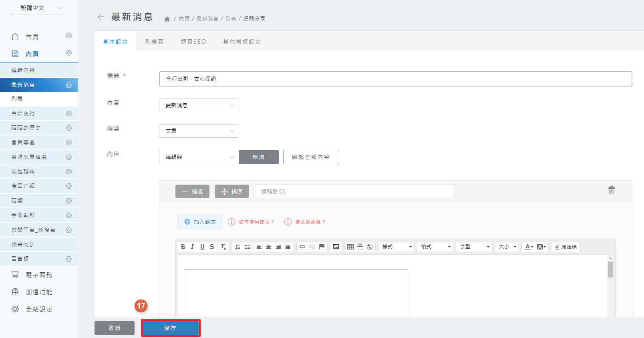644x338 pixels.
Task: Toggle bold formatting in the editor
Action: [x=183, y=247]
